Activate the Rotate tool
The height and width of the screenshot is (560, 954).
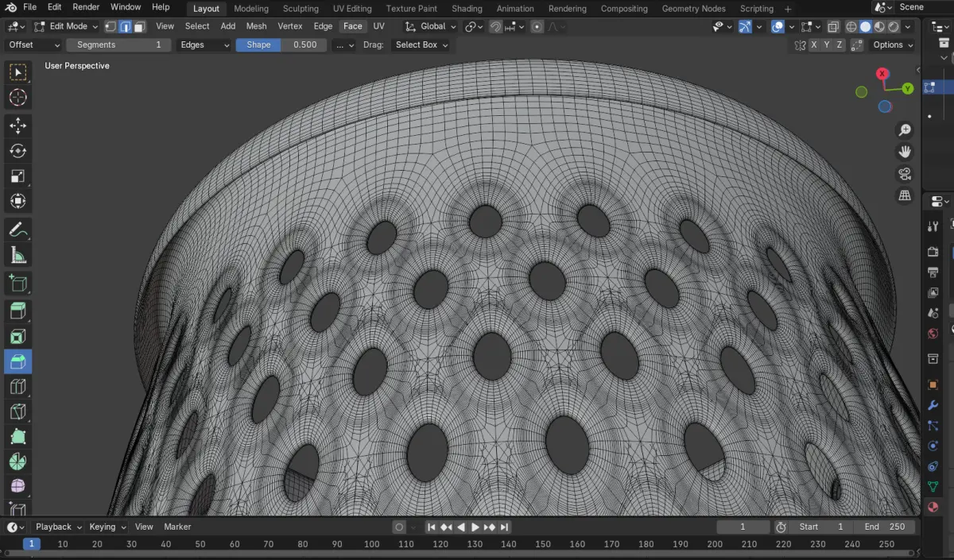(x=17, y=151)
